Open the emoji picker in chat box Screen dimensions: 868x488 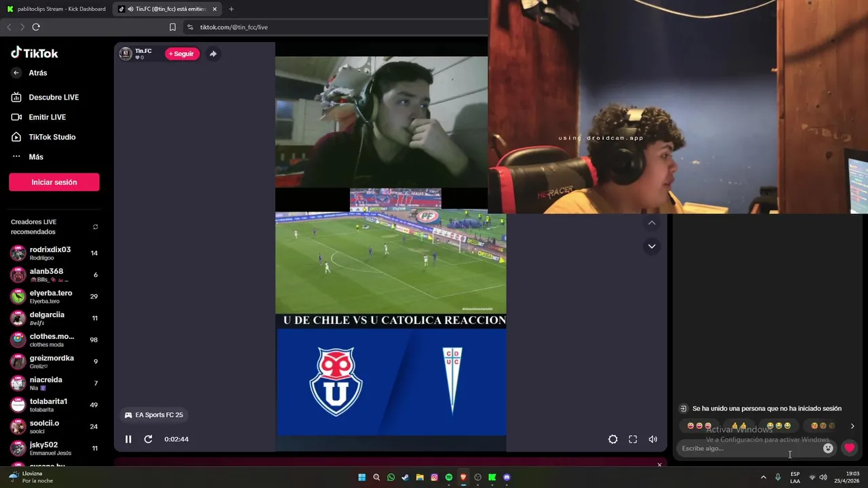828,448
